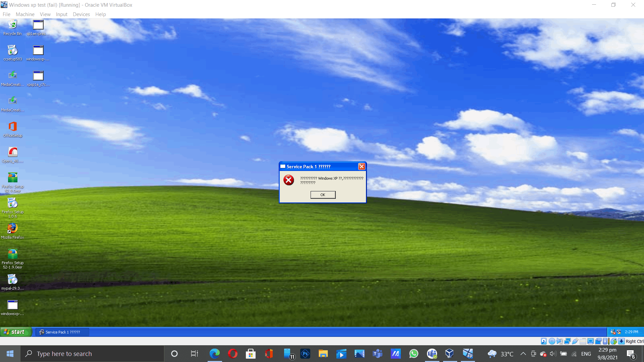Open the VirtualBox Help menu
This screenshot has width=644, height=362.
coord(101,14)
